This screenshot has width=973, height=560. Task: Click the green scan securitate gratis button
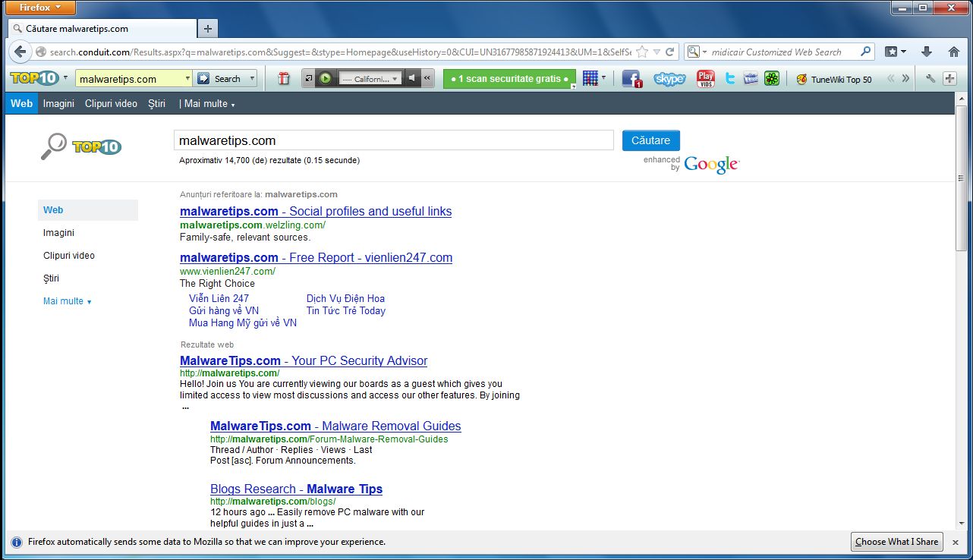(x=509, y=78)
